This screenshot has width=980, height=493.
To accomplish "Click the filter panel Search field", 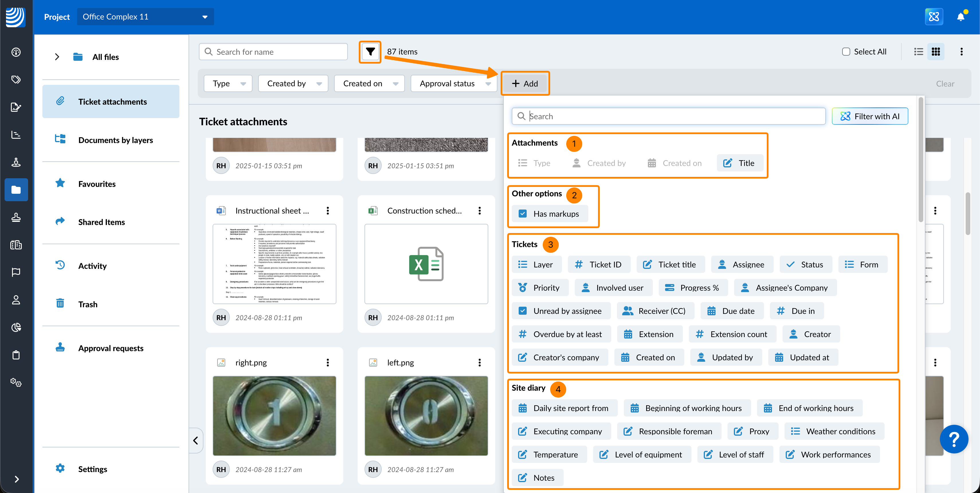I will (669, 116).
